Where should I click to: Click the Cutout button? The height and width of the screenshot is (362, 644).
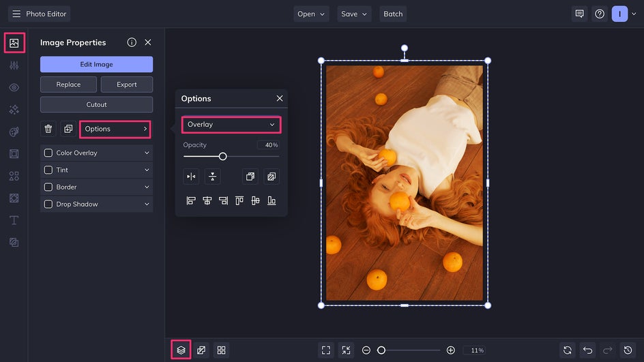(96, 104)
